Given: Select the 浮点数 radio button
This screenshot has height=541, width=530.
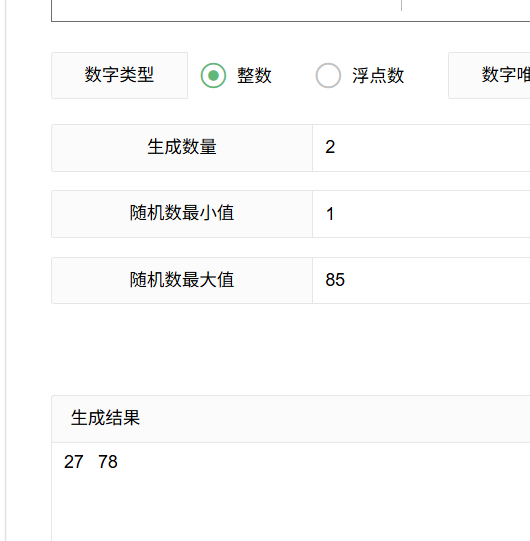Looking at the screenshot, I should coord(328,75).
